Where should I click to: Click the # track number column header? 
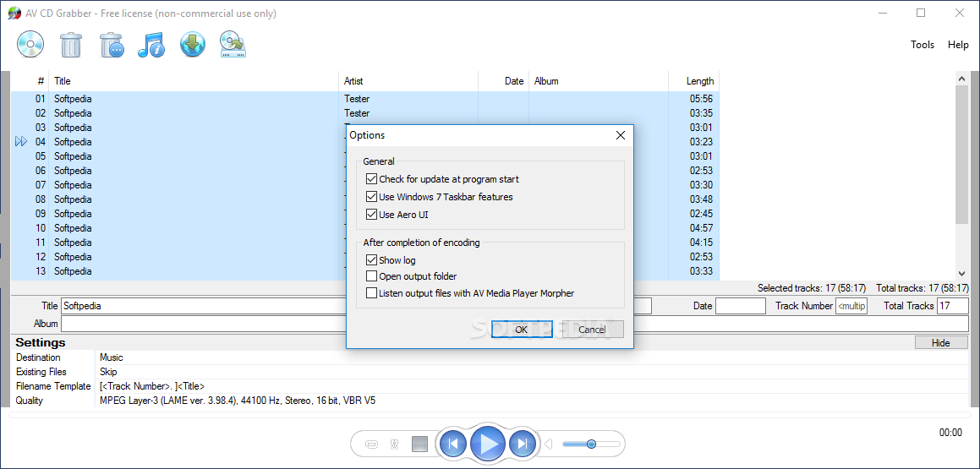point(30,81)
